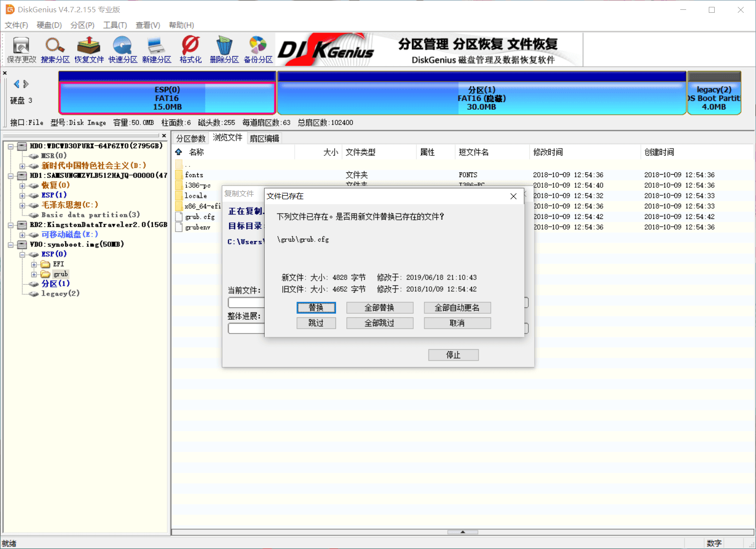This screenshot has width=756, height=549.
Task: Collapse the HD0 WDC disk tree node
Action: click(x=10, y=146)
